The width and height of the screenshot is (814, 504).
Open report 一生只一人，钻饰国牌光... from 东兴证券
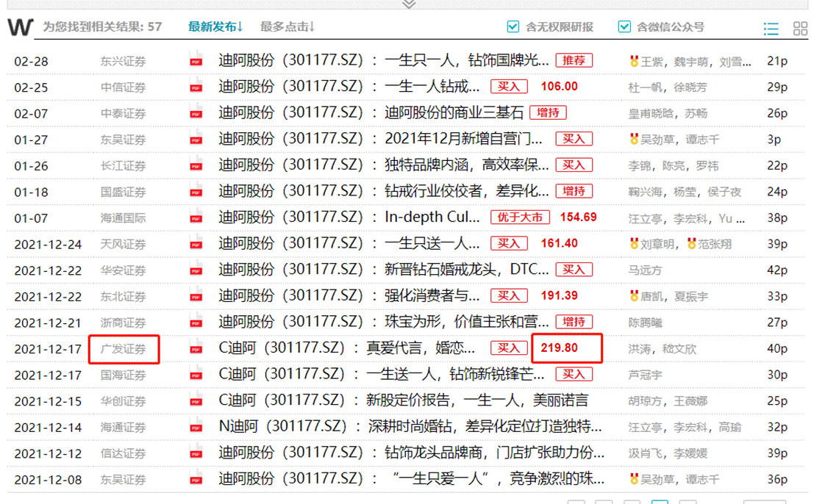click(467, 61)
